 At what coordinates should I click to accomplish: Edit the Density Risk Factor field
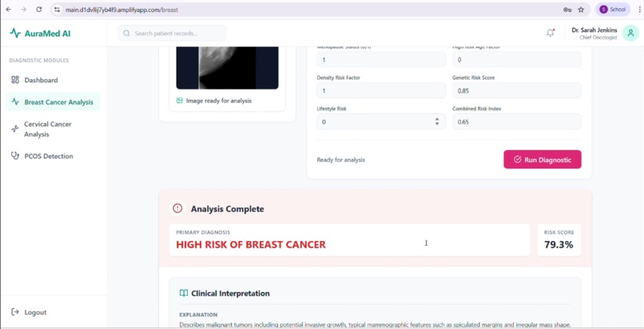pyautogui.click(x=381, y=91)
